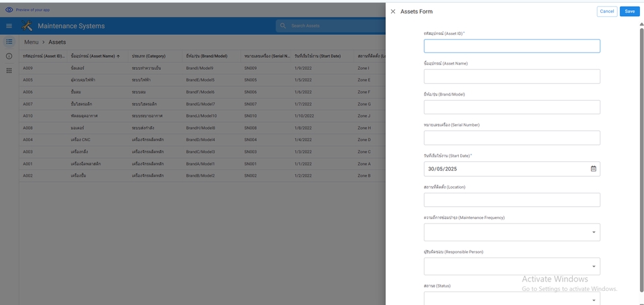Select table row A005

point(203,80)
